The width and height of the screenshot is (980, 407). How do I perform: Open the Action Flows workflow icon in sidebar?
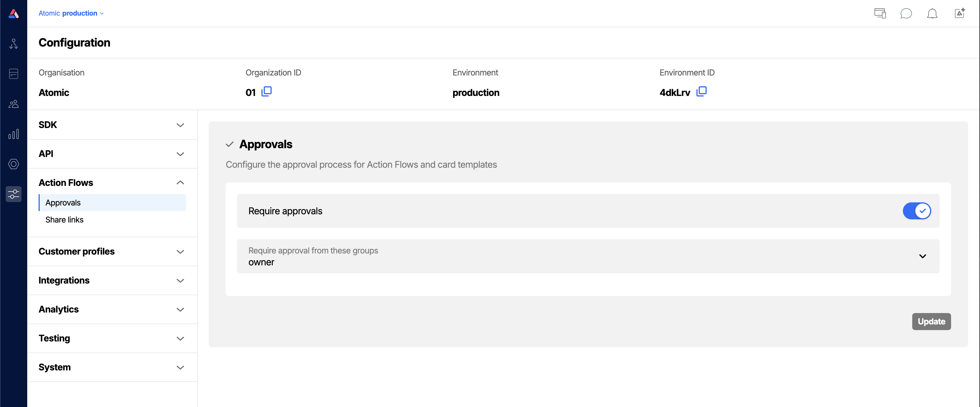click(13, 43)
